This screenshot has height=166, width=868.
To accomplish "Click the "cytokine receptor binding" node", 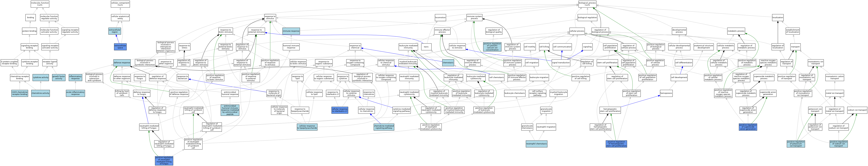I will click(30, 63).
